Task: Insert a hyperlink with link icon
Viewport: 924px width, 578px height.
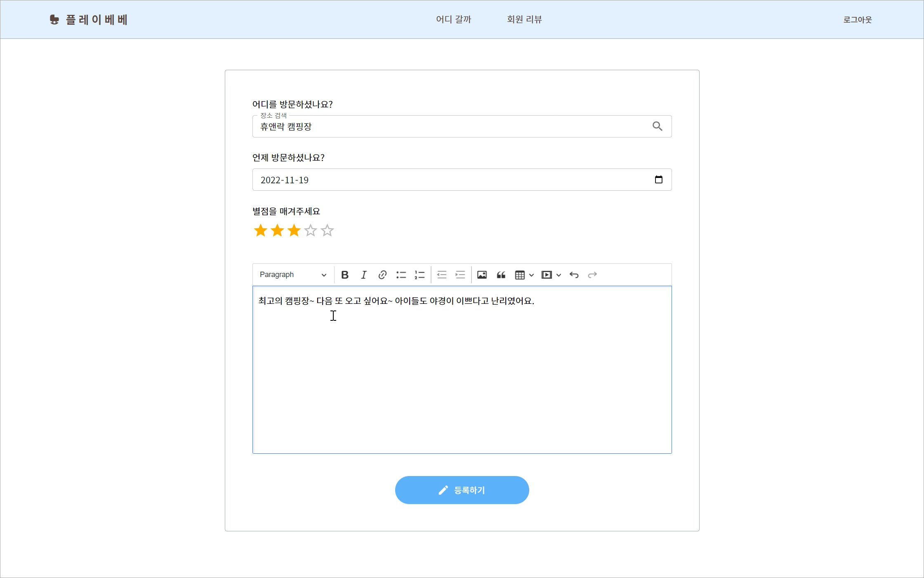Action: (382, 275)
